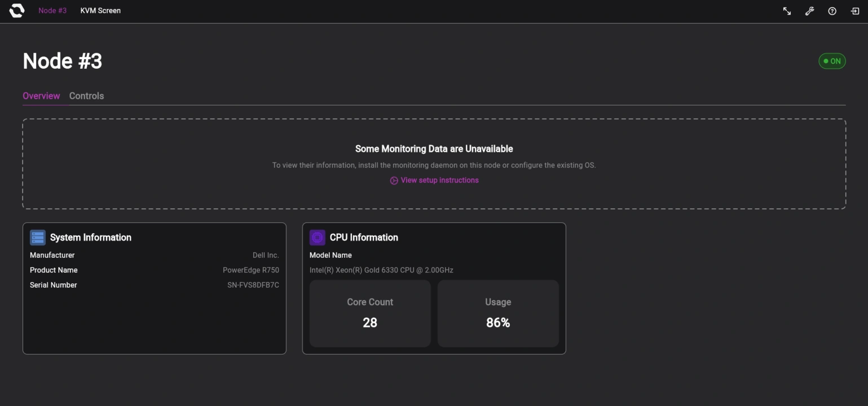Click the Usage 86% stat tile
This screenshot has height=406, width=868.
tap(498, 313)
